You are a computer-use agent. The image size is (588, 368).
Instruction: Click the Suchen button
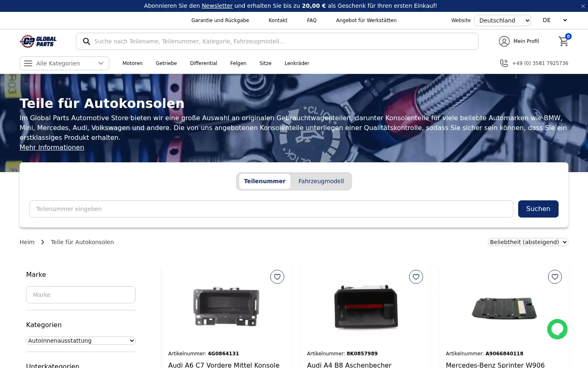pos(538,209)
